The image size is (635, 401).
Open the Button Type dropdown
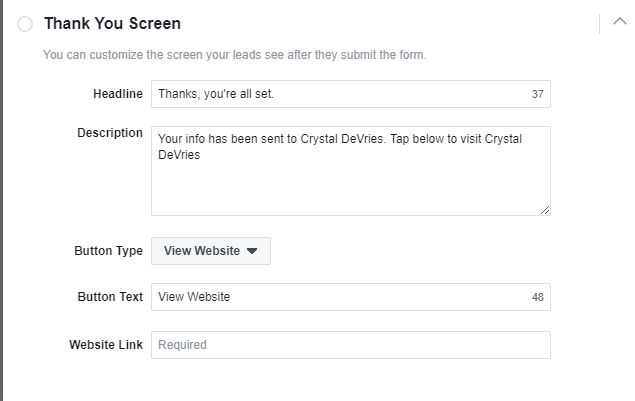[210, 251]
